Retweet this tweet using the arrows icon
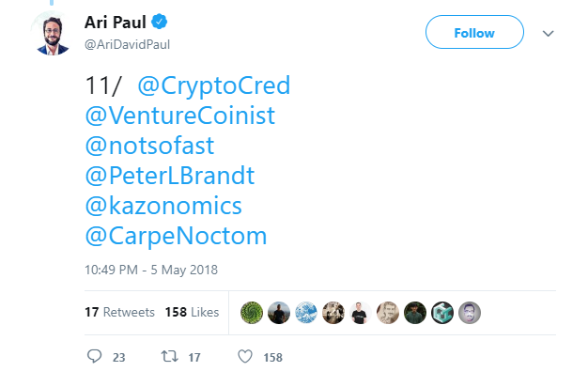 click(172, 357)
